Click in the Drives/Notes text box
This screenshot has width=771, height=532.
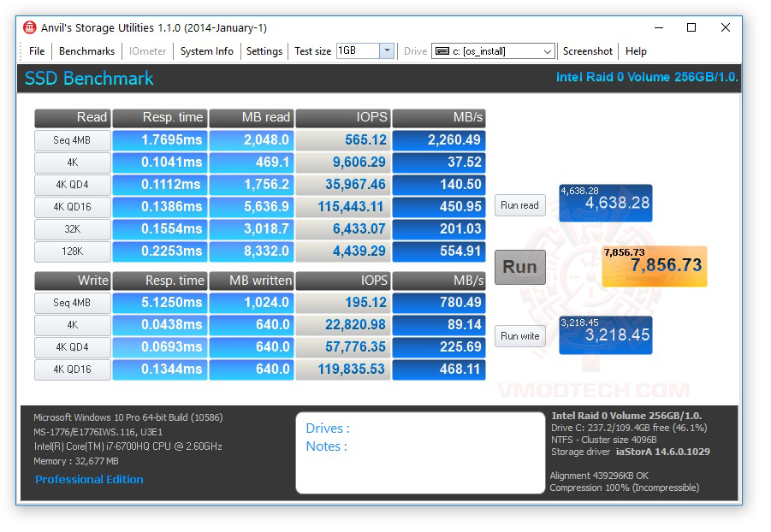pyautogui.click(x=420, y=452)
